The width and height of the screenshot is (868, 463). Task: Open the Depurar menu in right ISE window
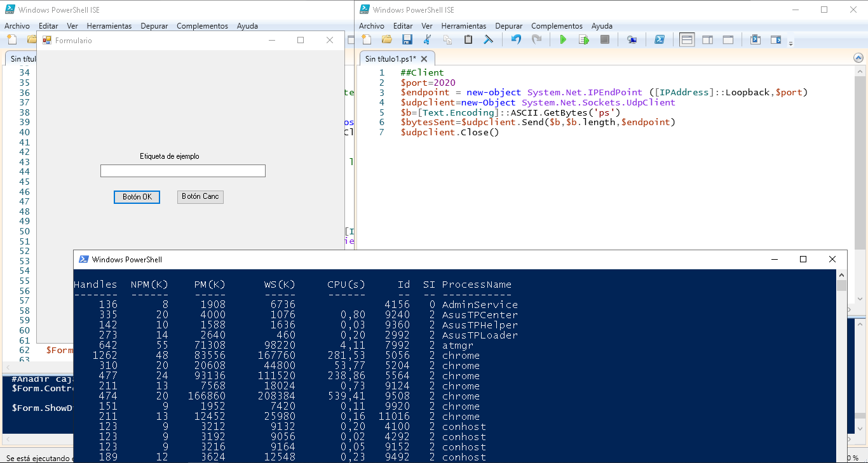coord(509,26)
